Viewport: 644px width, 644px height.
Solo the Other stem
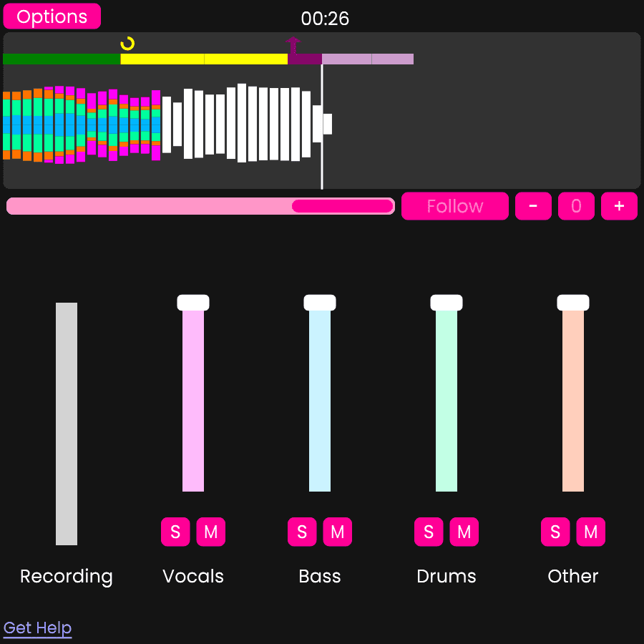coord(555,532)
